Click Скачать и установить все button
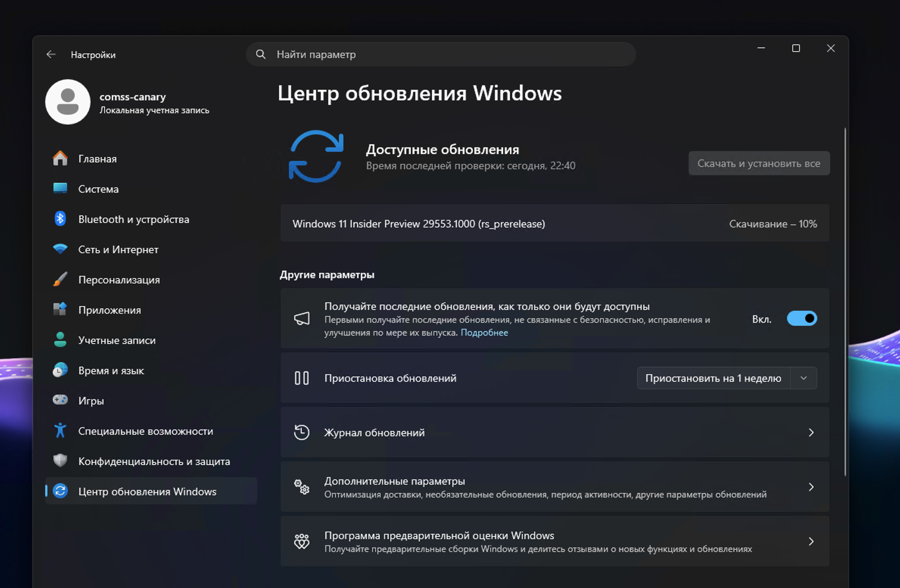The image size is (900, 588). (x=759, y=163)
